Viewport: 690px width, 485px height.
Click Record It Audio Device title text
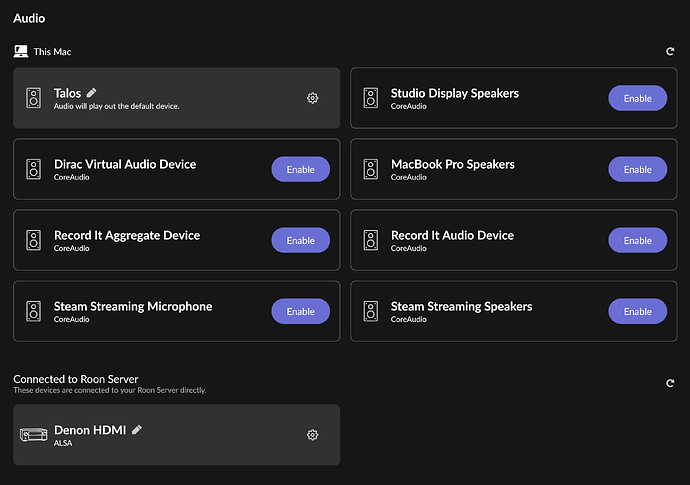tap(452, 235)
